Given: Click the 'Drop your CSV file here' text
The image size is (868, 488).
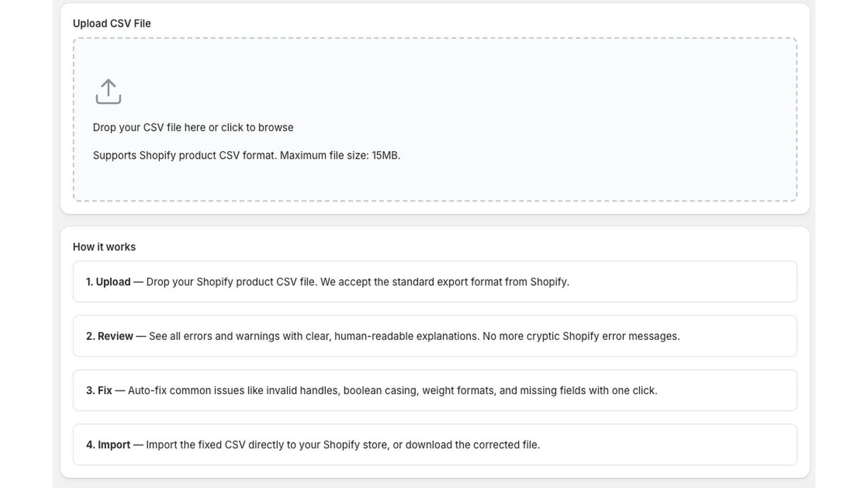Looking at the screenshot, I should pyautogui.click(x=193, y=127).
